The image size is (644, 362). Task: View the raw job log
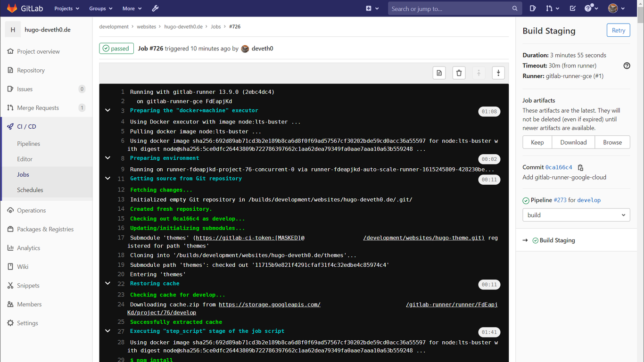click(x=439, y=73)
